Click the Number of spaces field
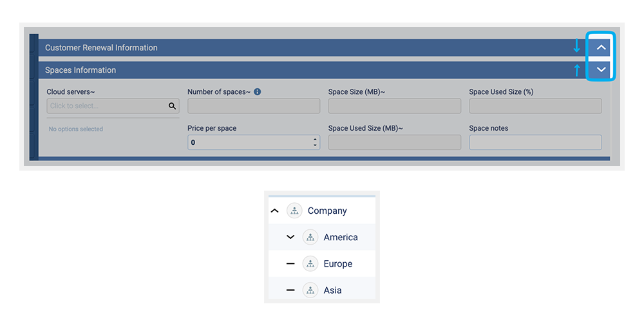The image size is (644, 322). [x=253, y=106]
